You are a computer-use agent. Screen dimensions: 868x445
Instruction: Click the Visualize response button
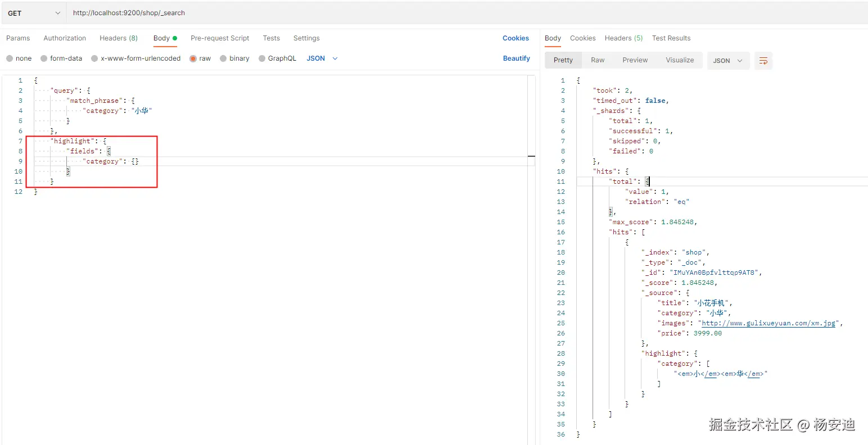[x=680, y=60]
